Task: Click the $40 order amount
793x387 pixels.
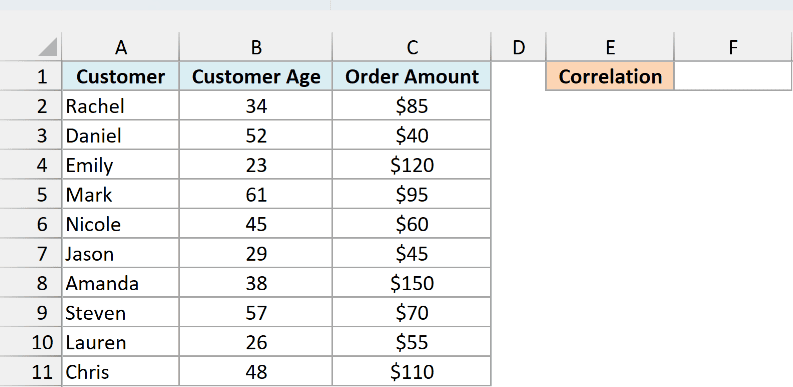Action: point(412,136)
